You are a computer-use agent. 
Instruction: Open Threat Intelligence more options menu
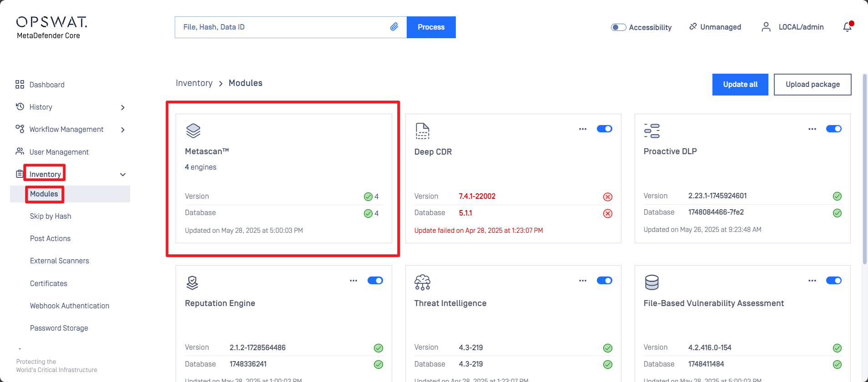point(583,281)
